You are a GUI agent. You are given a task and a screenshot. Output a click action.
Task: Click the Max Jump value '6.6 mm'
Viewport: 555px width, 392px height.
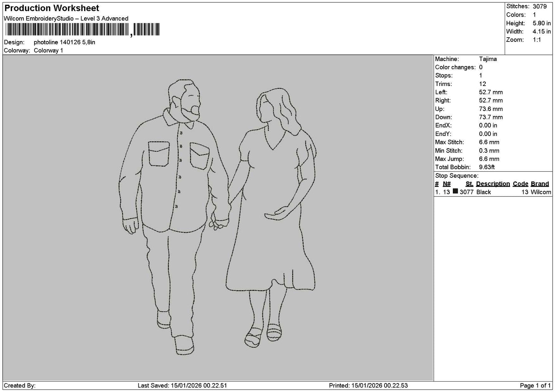[x=489, y=159]
